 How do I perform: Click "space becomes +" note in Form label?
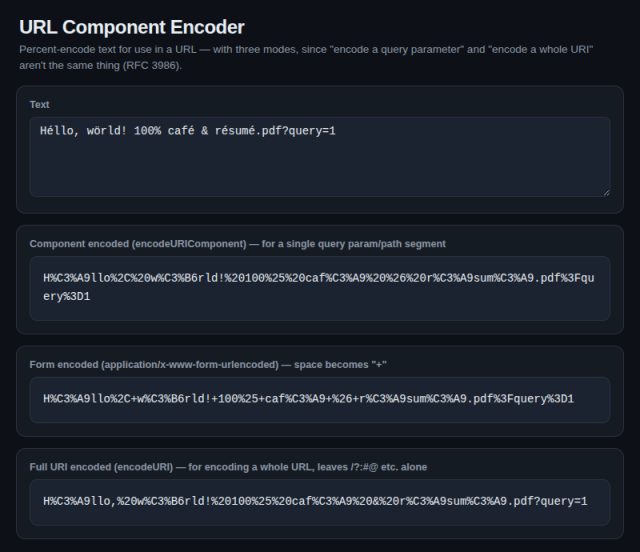(340, 365)
